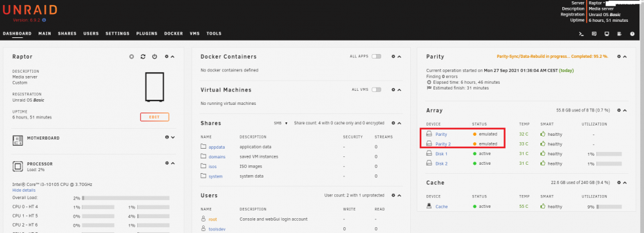Open the Parity panel gear settings
Image resolution: width=644 pixels, height=233 pixels.
619,57
